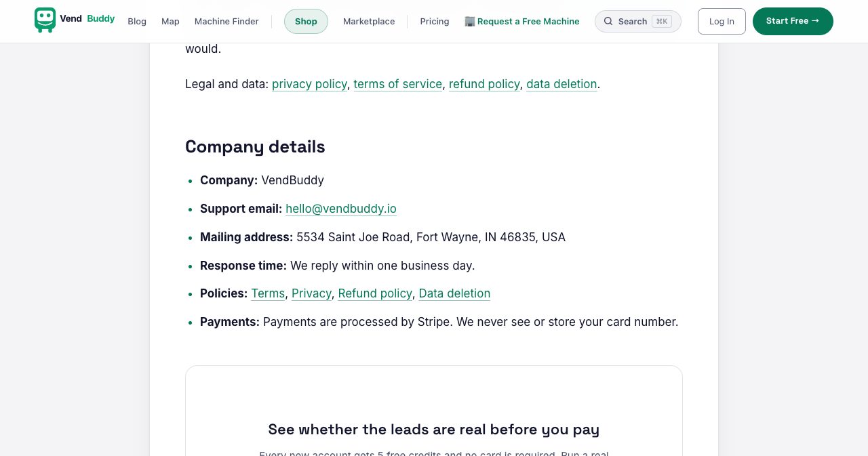
Task: Click the 'Company: VendBuddy' line
Action: [262, 180]
